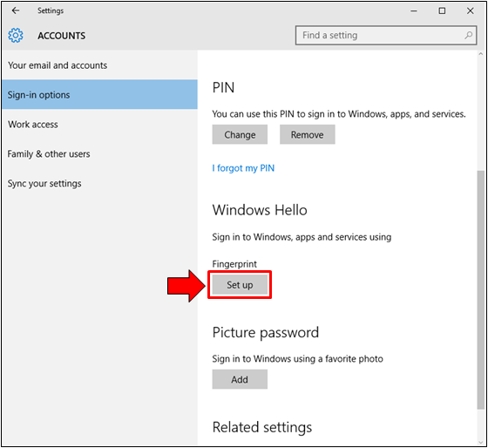Click the Change PIN button

(240, 134)
